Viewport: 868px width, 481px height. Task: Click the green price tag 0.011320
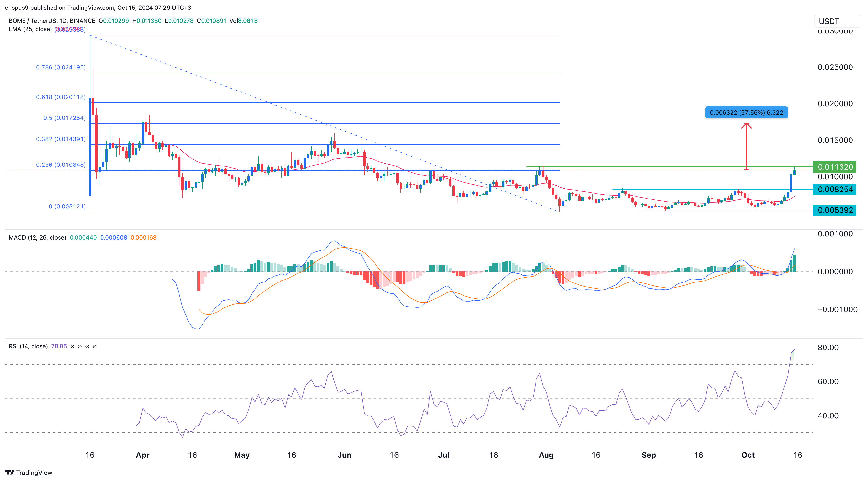pos(835,167)
